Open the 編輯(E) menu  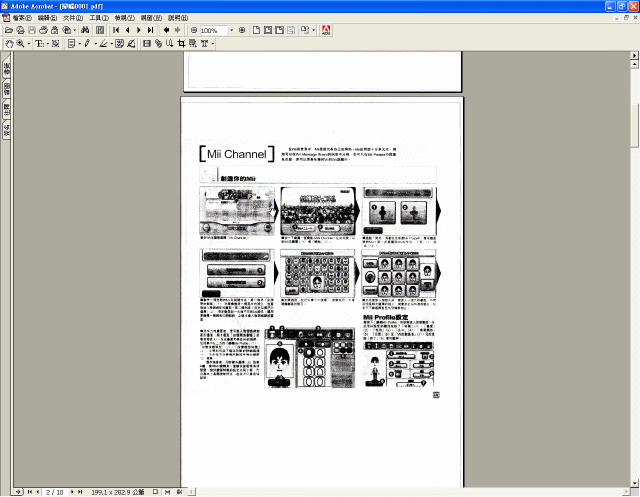click(x=47, y=18)
